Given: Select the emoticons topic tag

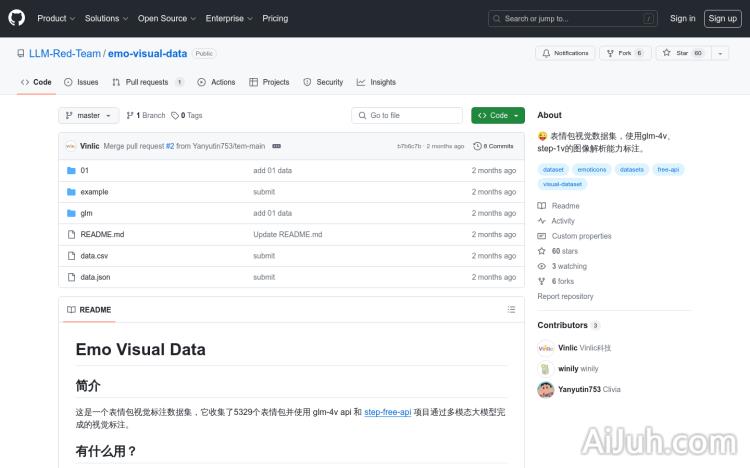Looking at the screenshot, I should point(592,170).
